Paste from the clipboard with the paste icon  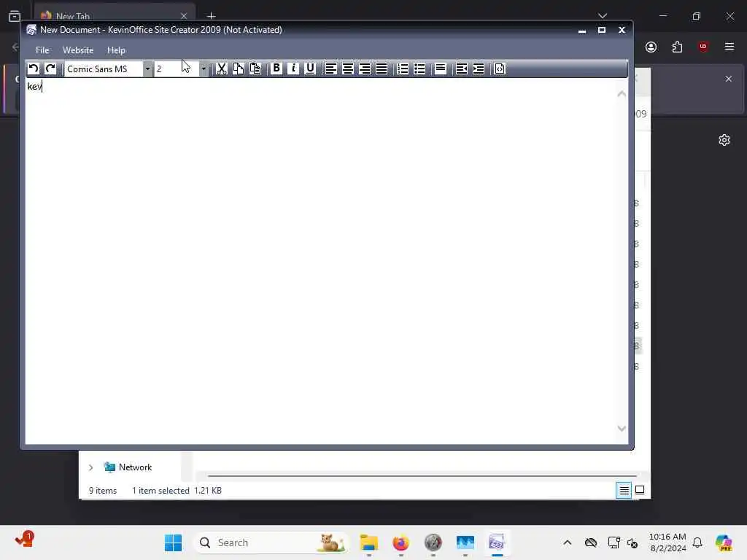(x=255, y=69)
